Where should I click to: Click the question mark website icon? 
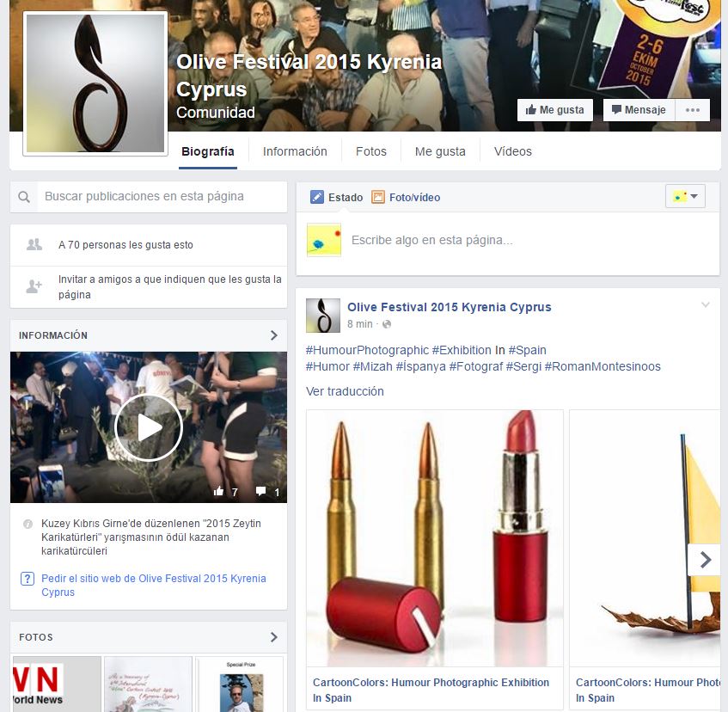[x=28, y=579]
